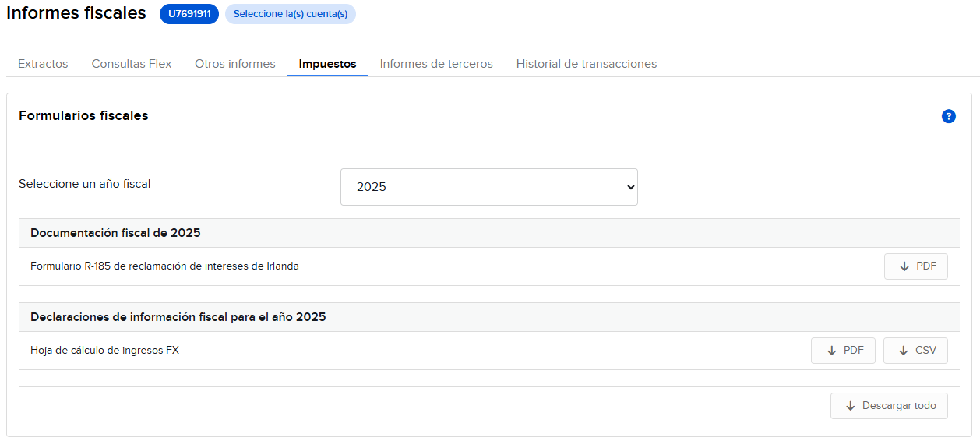Download FX income worksheet as CSV
The height and width of the screenshot is (441, 980).
[915, 351]
